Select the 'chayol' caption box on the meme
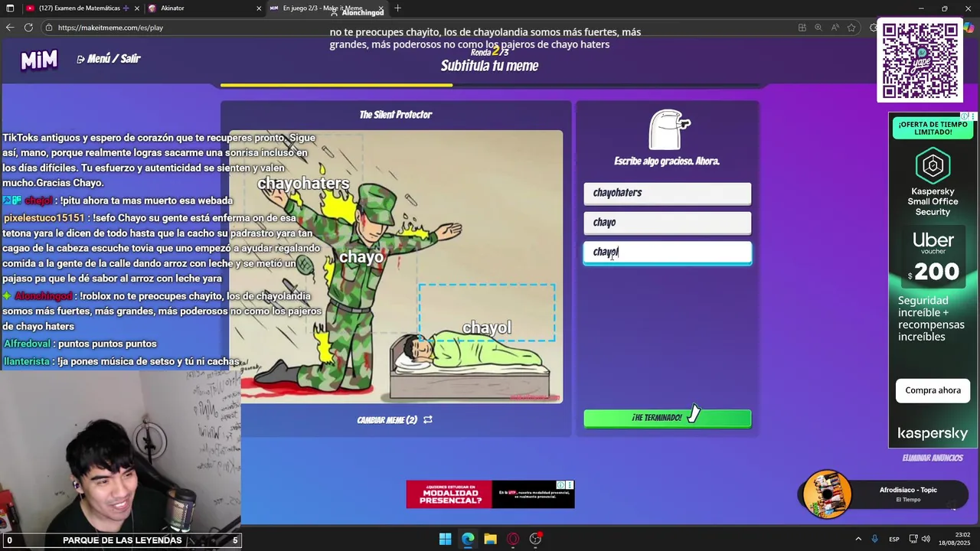980x551 pixels. click(487, 313)
